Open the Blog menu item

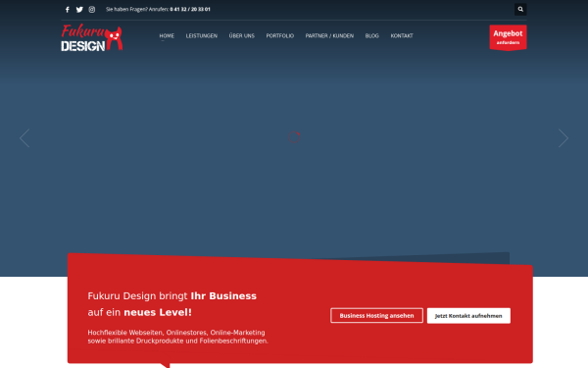372,35
